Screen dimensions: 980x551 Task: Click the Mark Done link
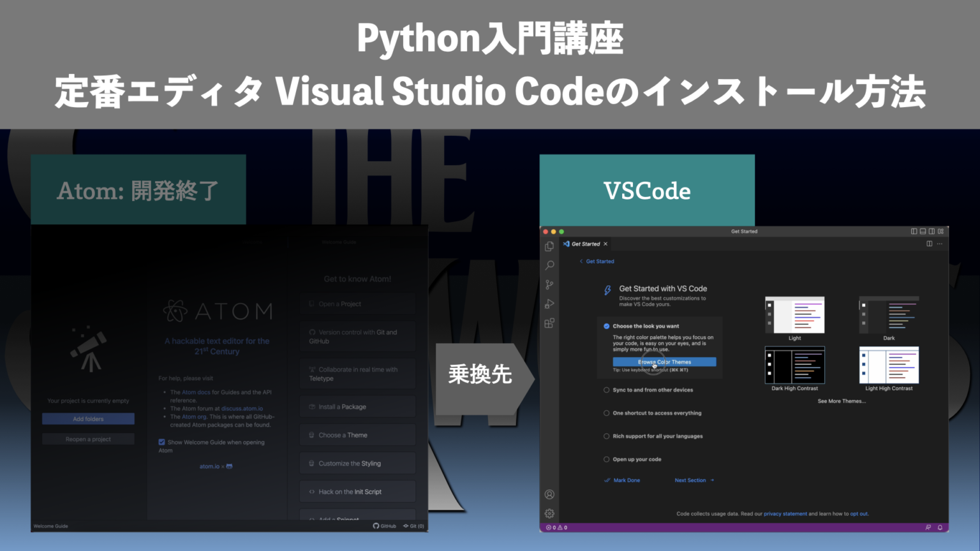click(x=622, y=480)
